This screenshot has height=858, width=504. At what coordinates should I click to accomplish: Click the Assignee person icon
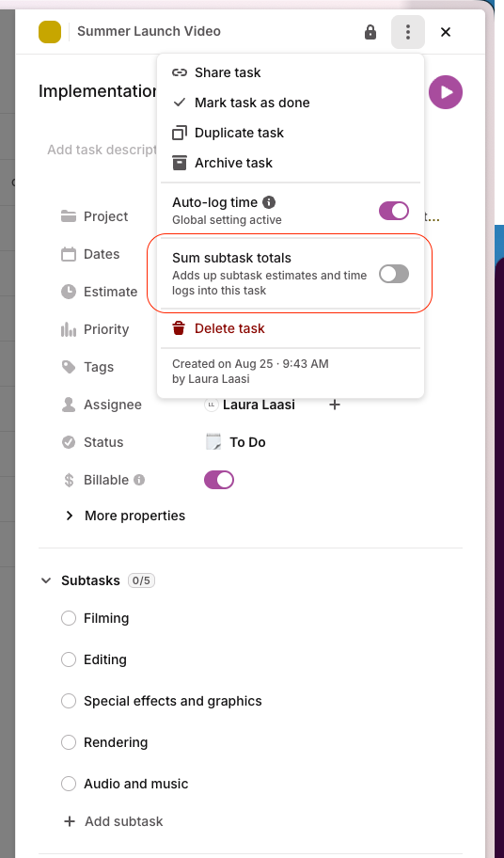(69, 405)
